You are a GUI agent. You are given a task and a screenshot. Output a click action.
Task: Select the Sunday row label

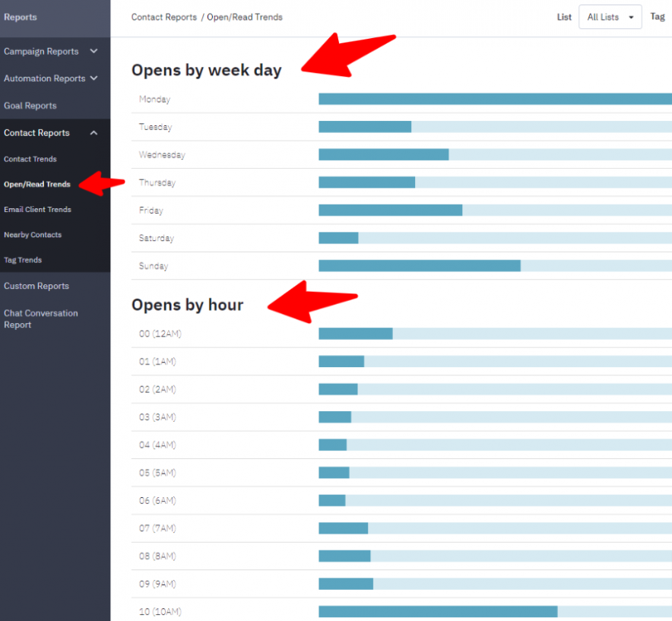[154, 266]
